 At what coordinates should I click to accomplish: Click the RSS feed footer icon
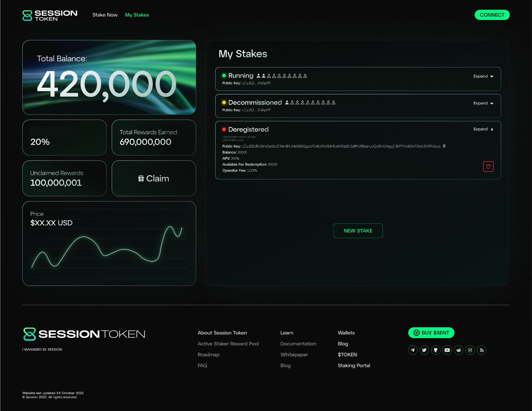[482, 350]
